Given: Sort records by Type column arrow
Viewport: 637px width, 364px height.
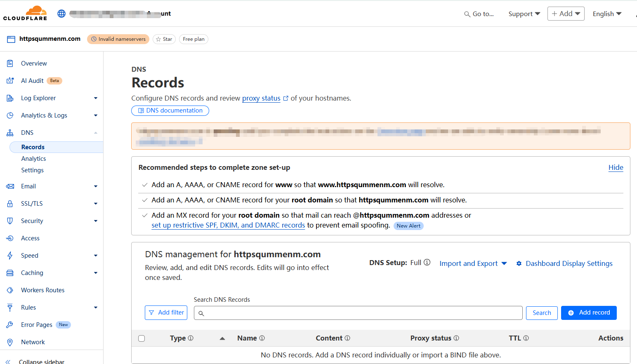Looking at the screenshot, I should [222, 338].
